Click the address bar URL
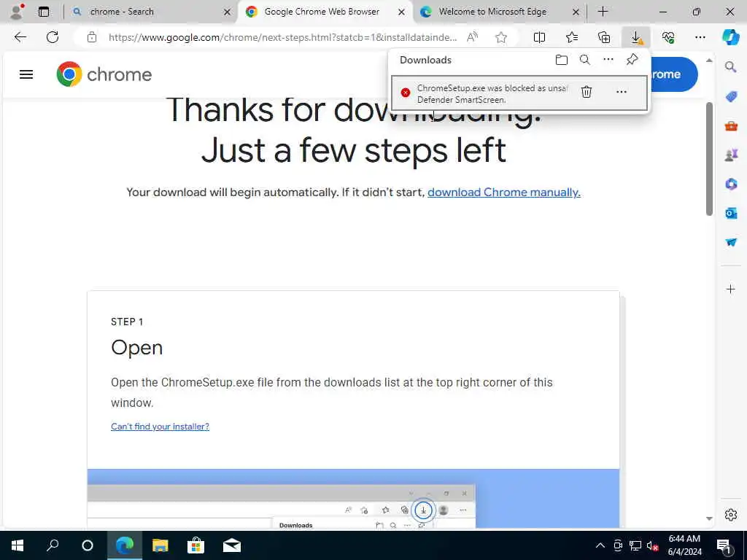Viewport: 747px width, 560px height. coord(282,37)
